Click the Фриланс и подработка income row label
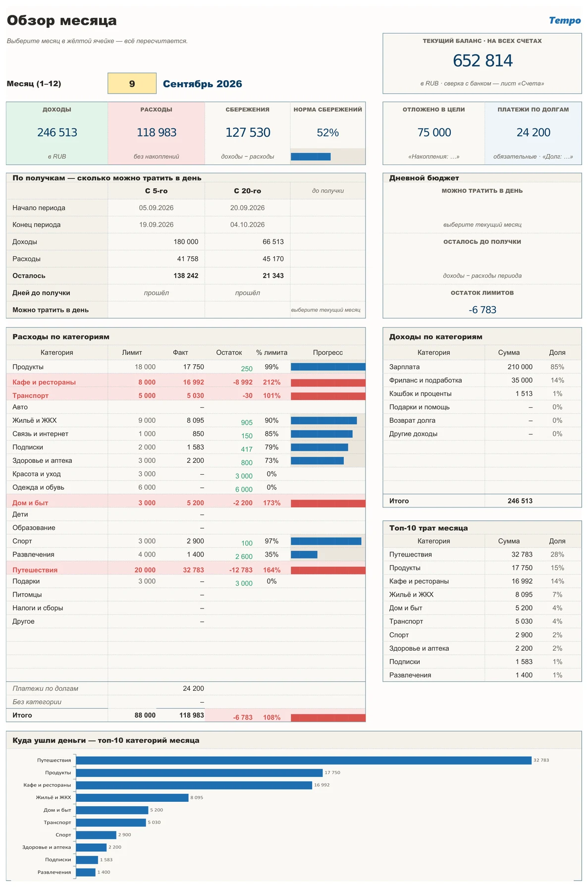 (426, 380)
